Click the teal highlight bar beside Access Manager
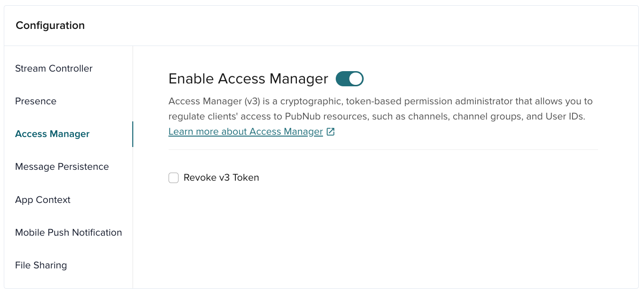644x294 pixels. (x=133, y=134)
